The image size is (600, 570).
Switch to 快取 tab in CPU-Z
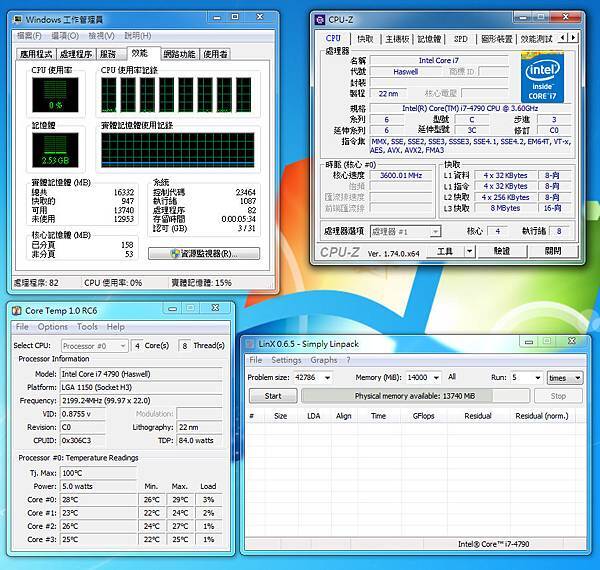tap(365, 39)
